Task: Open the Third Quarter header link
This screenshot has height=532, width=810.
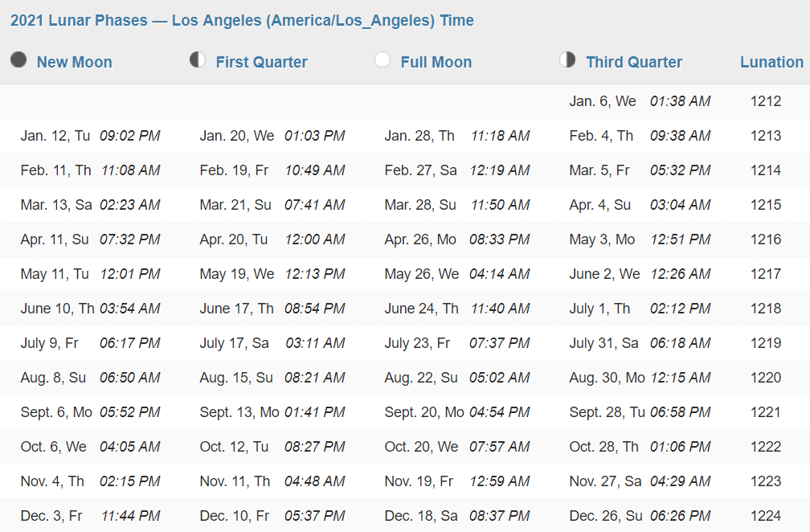Action: (x=634, y=62)
